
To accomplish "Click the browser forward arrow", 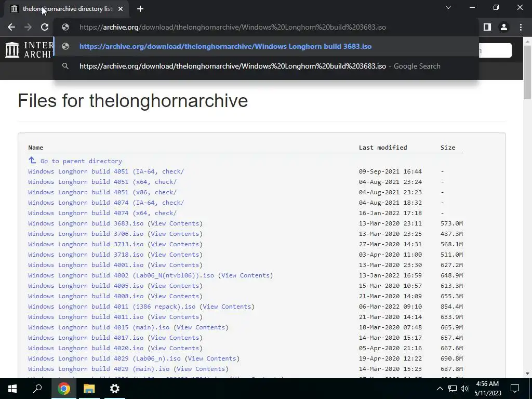I will (28, 27).
